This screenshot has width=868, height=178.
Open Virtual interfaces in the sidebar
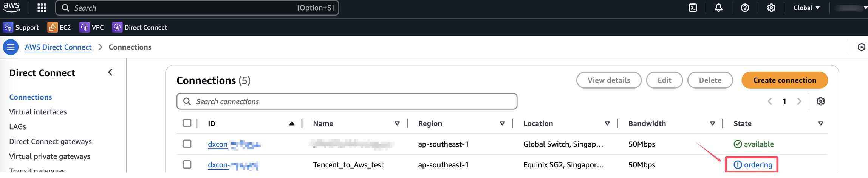tap(38, 112)
